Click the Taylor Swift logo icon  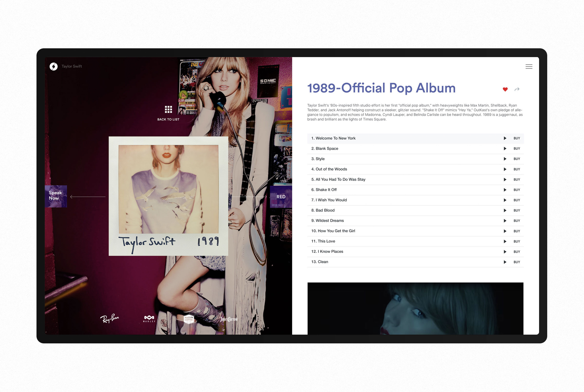(x=54, y=67)
